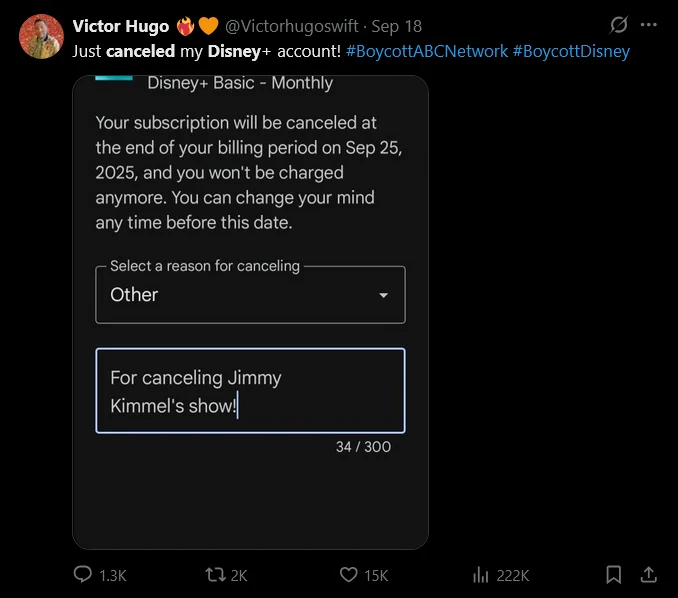The width and height of the screenshot is (678, 598).
Task: Open the Grok slashed-circle icon
Action: pyautogui.click(x=619, y=25)
